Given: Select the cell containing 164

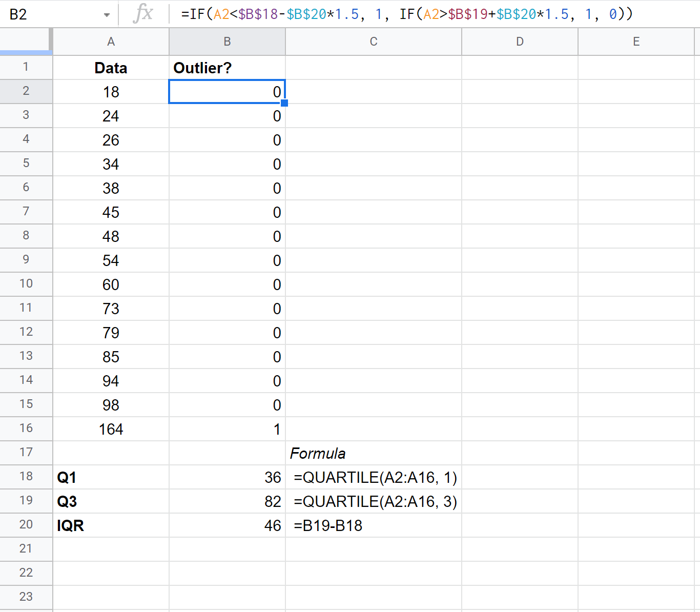Looking at the screenshot, I should (x=111, y=429).
